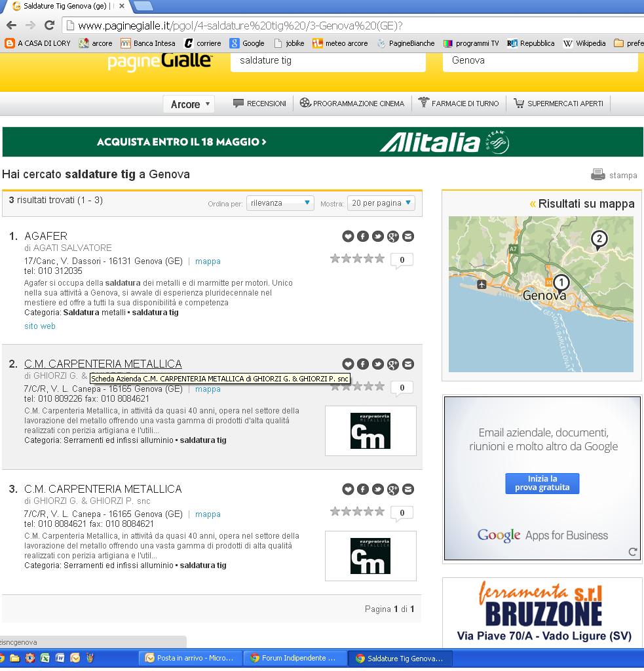Open AGAFER sito web link
The image size is (644, 671).
[40, 326]
